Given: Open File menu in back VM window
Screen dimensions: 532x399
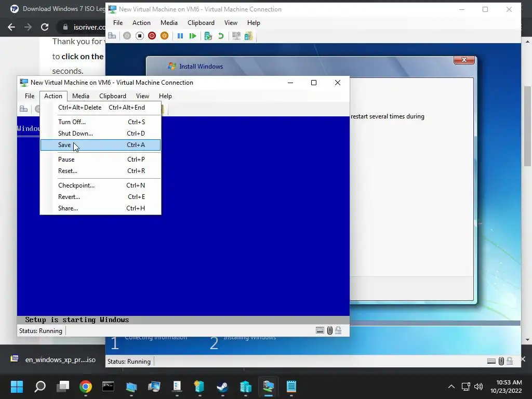Looking at the screenshot, I should 118,23.
